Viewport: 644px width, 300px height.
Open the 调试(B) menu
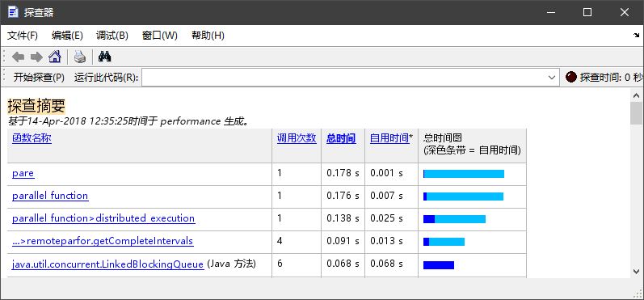(112, 36)
